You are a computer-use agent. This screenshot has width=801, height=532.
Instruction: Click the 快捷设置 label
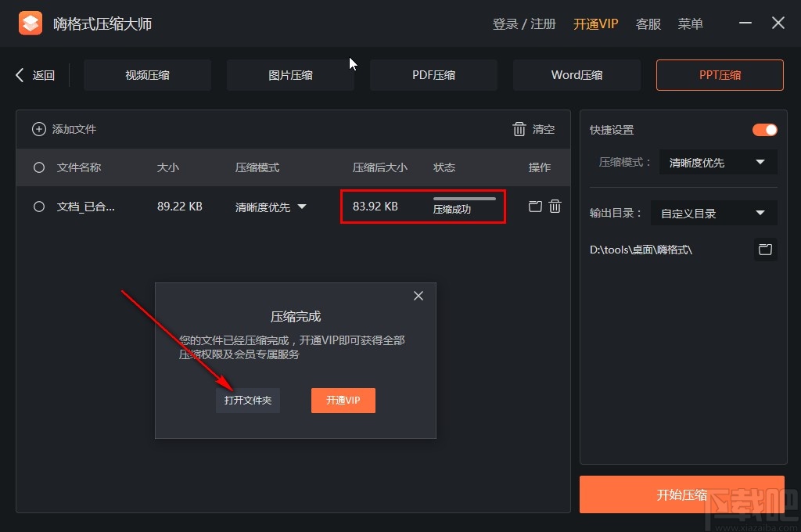point(612,130)
